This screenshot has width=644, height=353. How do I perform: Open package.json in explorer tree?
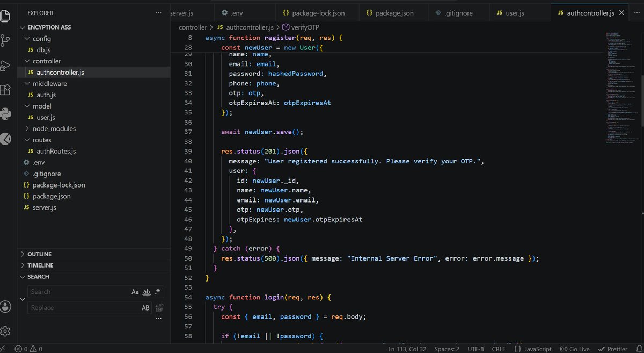(x=52, y=197)
